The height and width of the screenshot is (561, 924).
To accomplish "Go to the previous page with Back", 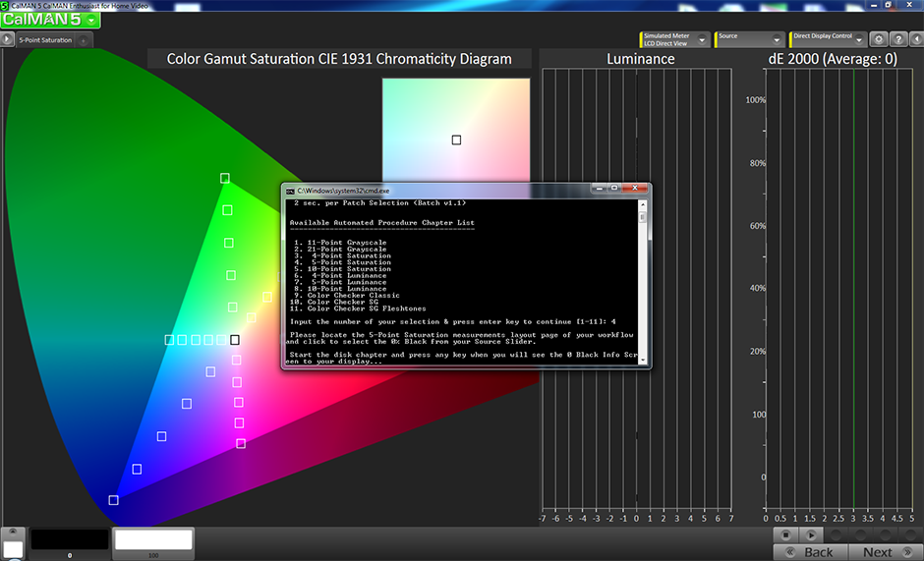I will coord(811,552).
